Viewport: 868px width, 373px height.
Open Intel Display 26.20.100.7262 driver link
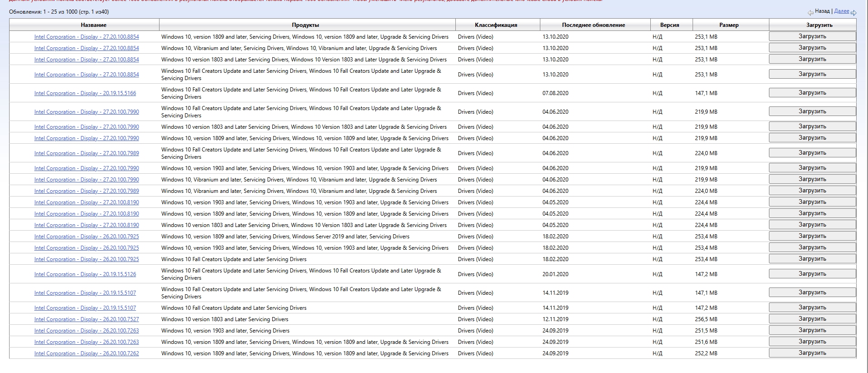(86, 353)
